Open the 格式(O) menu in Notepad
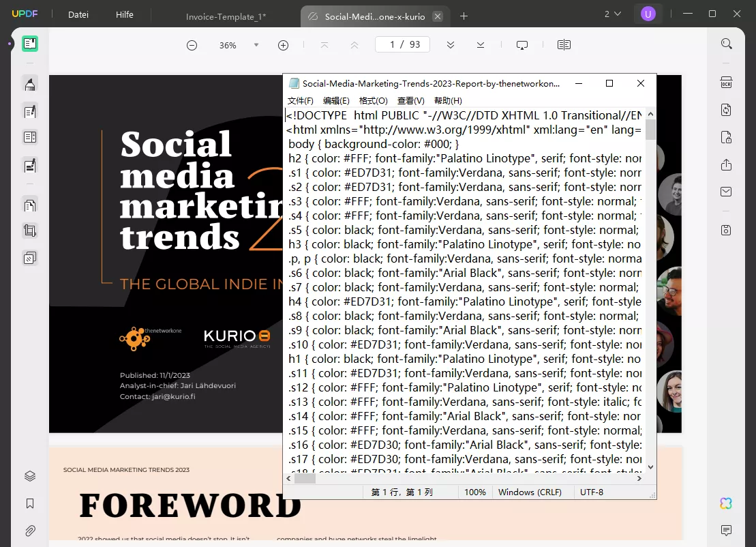Image resolution: width=756 pixels, height=547 pixels. pos(374,100)
